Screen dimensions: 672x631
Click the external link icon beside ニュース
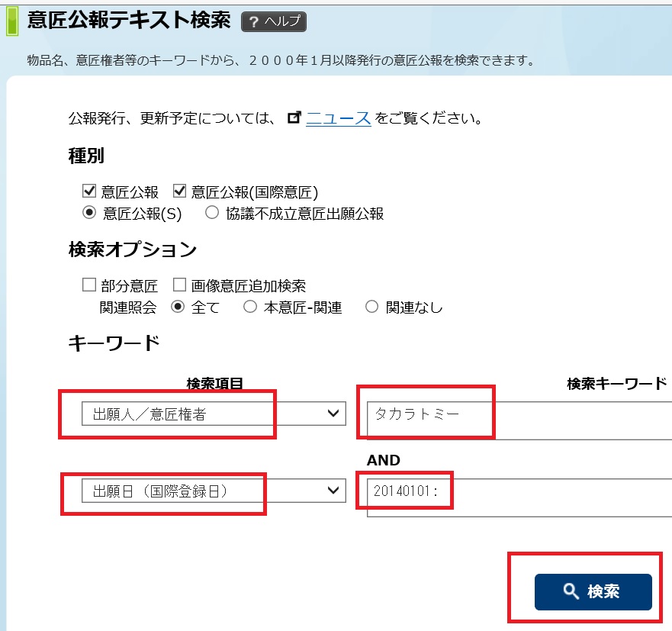click(x=294, y=117)
